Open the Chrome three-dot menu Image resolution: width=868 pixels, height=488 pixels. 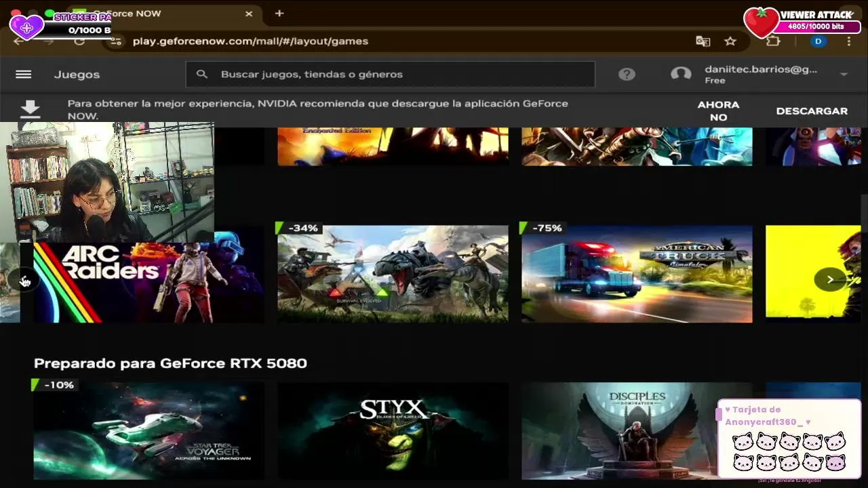click(849, 41)
